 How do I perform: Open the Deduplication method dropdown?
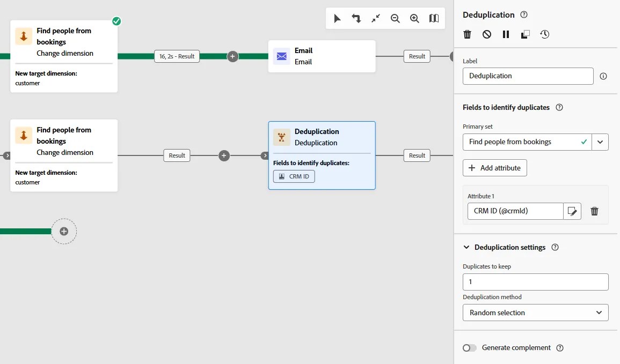[x=535, y=313]
